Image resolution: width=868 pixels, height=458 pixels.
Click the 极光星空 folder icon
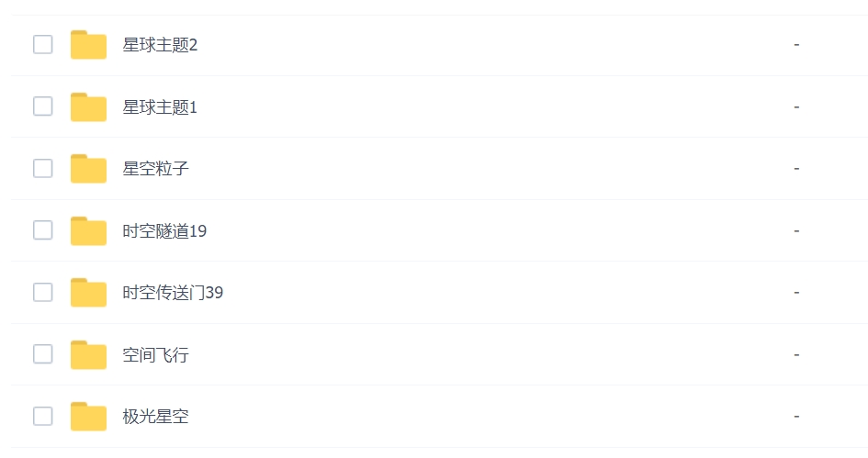[x=88, y=417]
